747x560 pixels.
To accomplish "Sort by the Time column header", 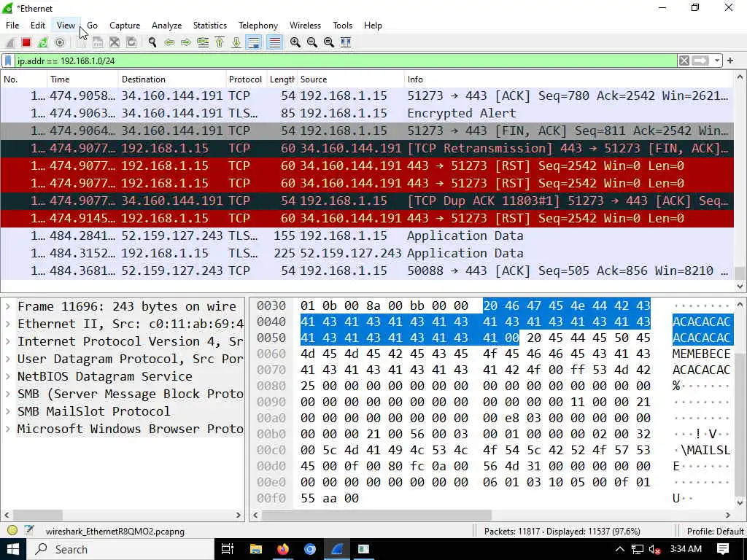I will point(82,79).
